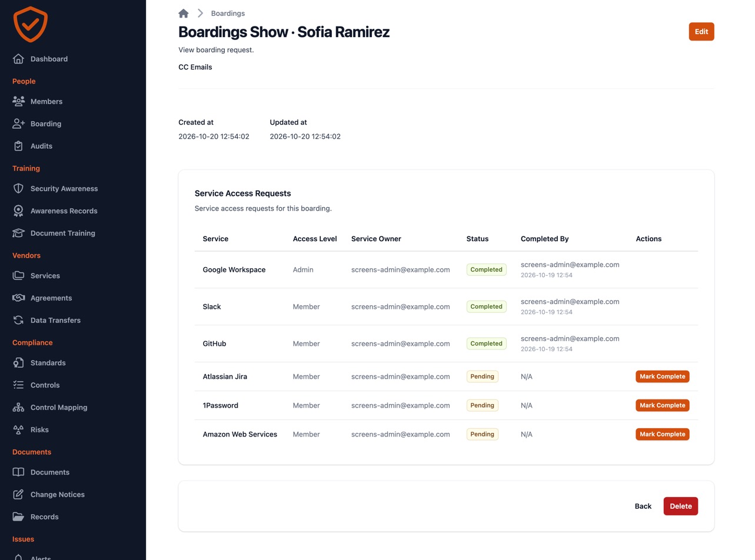This screenshot has height=560, width=755.
Task: Open Security Awareness training
Action: click(x=64, y=188)
